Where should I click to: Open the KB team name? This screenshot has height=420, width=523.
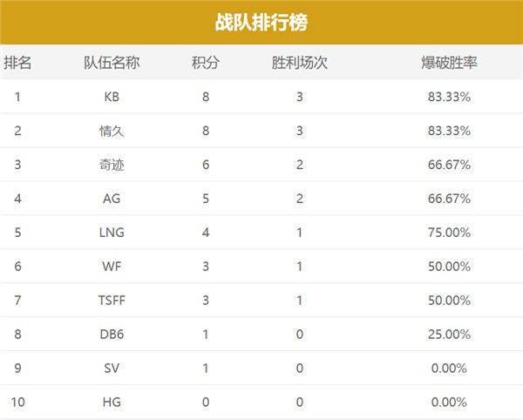tap(112, 97)
